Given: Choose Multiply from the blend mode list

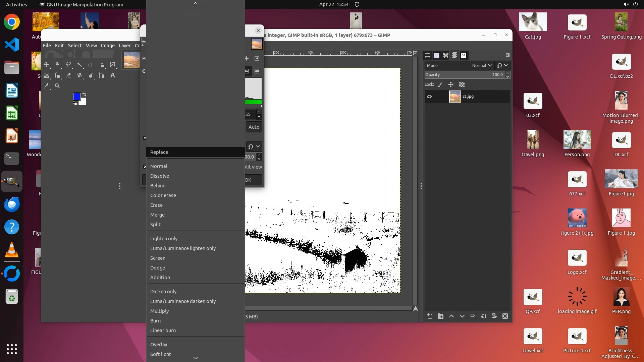Looking at the screenshot, I should (x=160, y=311).
